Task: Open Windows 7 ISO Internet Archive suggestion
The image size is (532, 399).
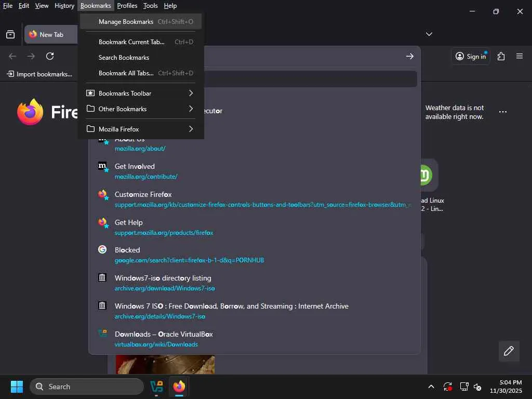Action: tap(255, 311)
